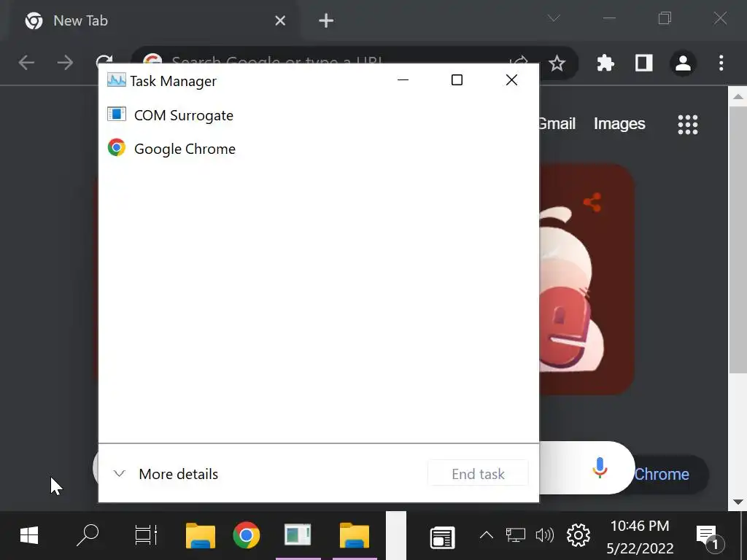747x560 pixels.
Task: Open Images link on Google page
Action: coord(619,124)
